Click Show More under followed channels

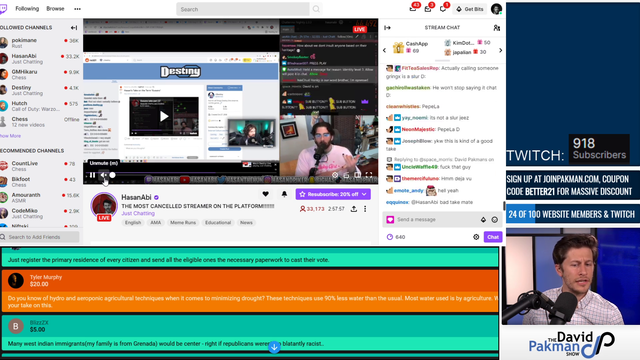[x=10, y=136]
